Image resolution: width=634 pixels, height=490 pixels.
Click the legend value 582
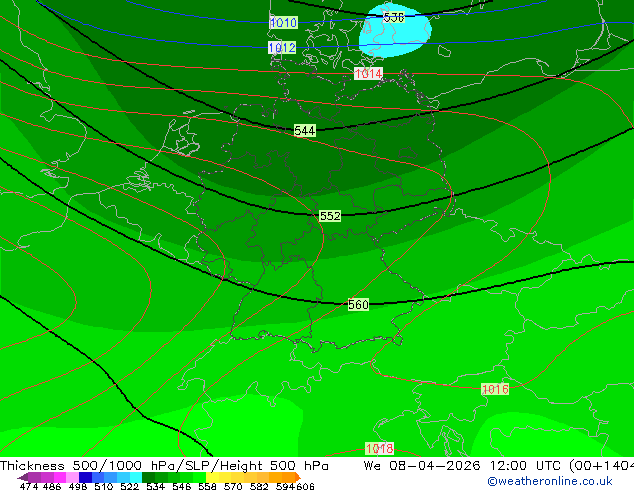(259, 486)
